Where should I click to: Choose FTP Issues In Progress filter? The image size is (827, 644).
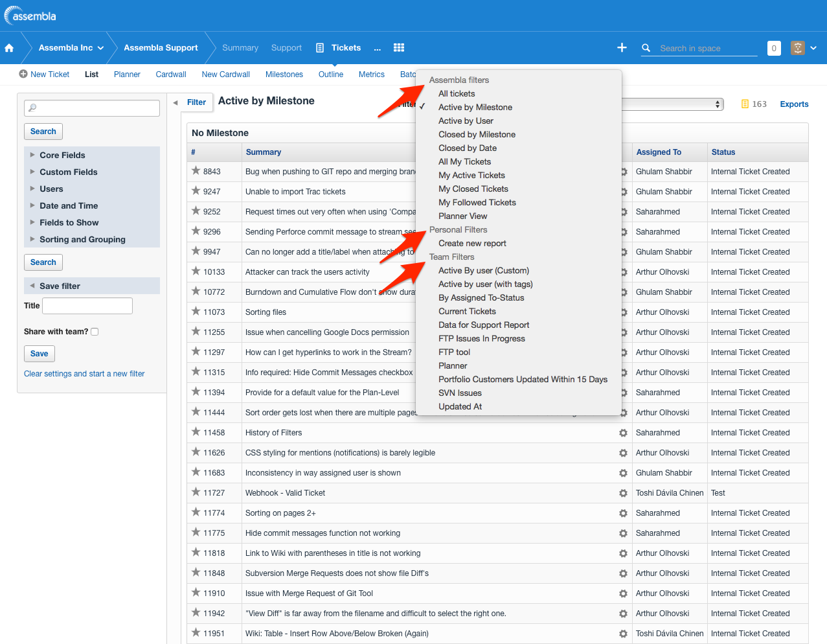[x=482, y=338]
